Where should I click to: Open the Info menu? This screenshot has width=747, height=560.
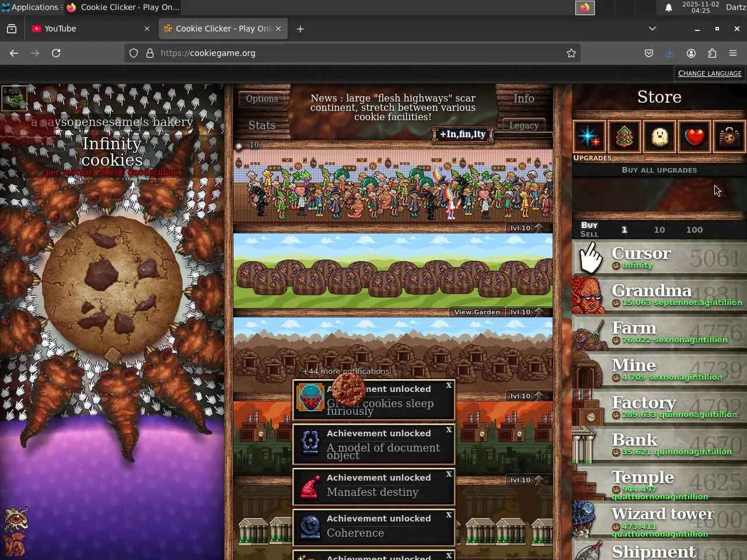(x=524, y=99)
